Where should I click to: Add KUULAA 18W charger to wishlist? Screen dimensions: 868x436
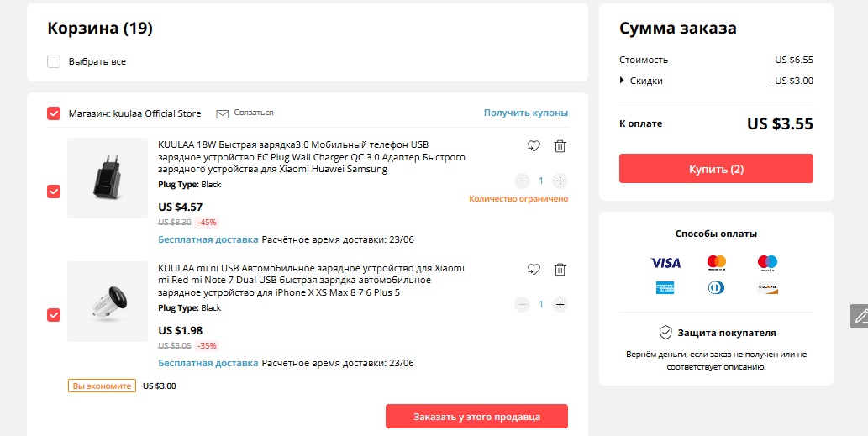point(534,146)
